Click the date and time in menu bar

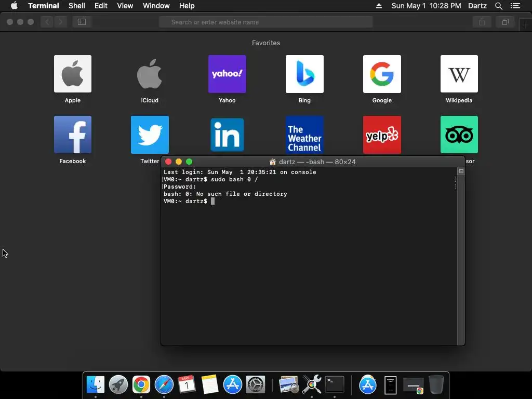pyautogui.click(x=426, y=6)
